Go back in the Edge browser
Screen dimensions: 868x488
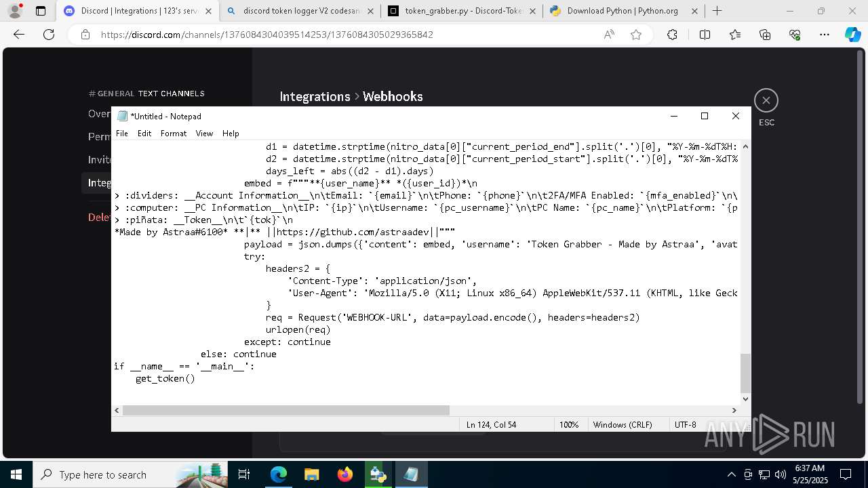click(x=18, y=35)
